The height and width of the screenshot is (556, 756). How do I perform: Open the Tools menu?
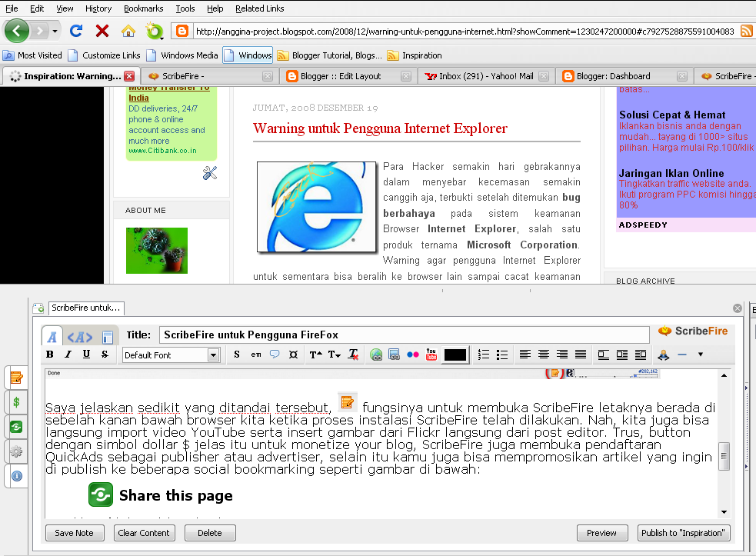185,8
